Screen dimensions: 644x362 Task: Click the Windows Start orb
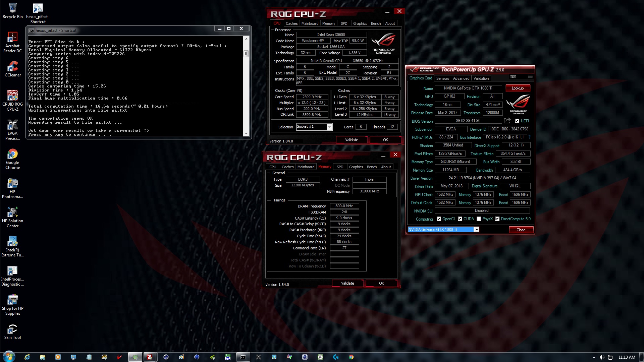tap(9, 357)
